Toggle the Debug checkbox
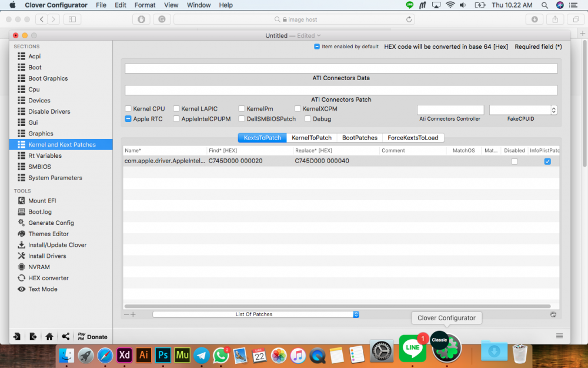This screenshot has height=368, width=588. [308, 119]
